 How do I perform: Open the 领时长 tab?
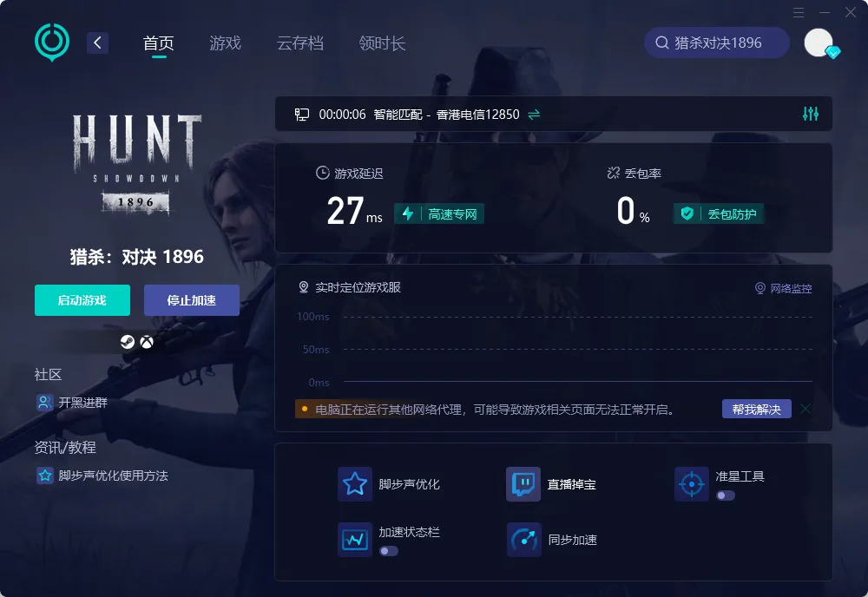[382, 43]
